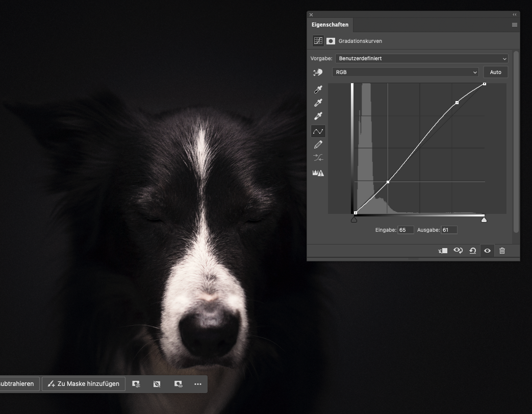532x414 pixels.
Task: Switch to the mask properties view
Action: (x=331, y=41)
